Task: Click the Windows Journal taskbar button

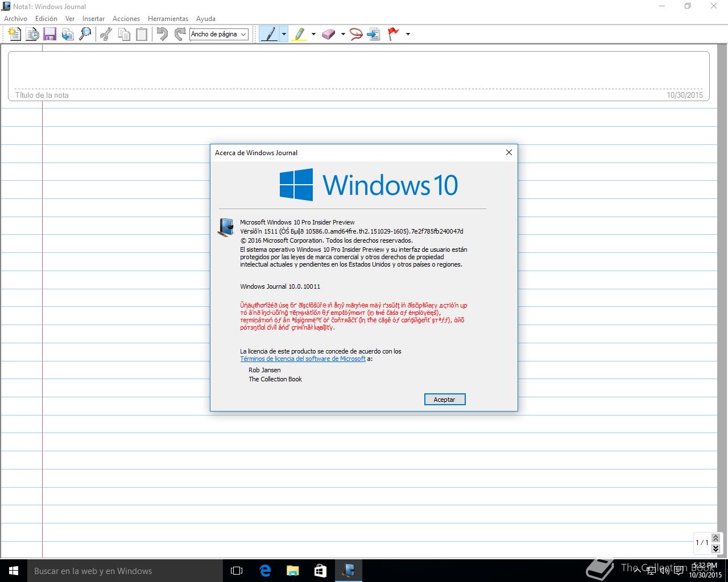Action: click(349, 571)
